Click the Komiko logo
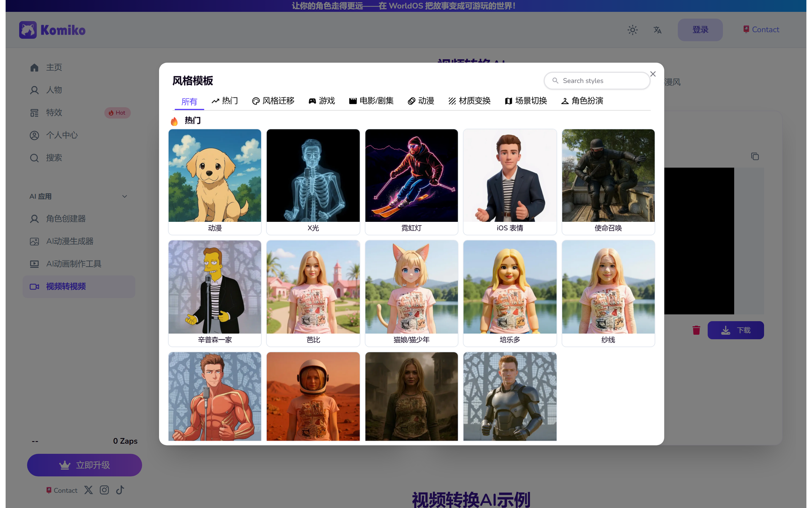 coord(52,30)
